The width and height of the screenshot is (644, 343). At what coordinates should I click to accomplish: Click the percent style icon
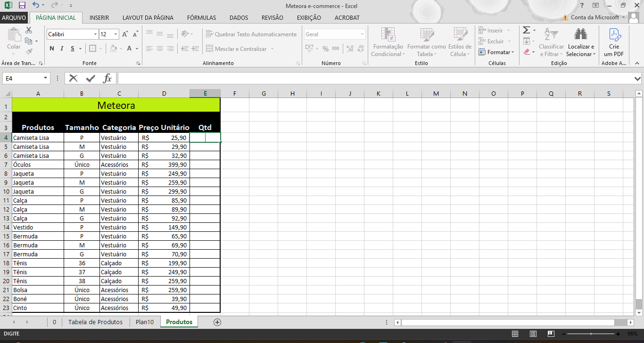click(325, 49)
